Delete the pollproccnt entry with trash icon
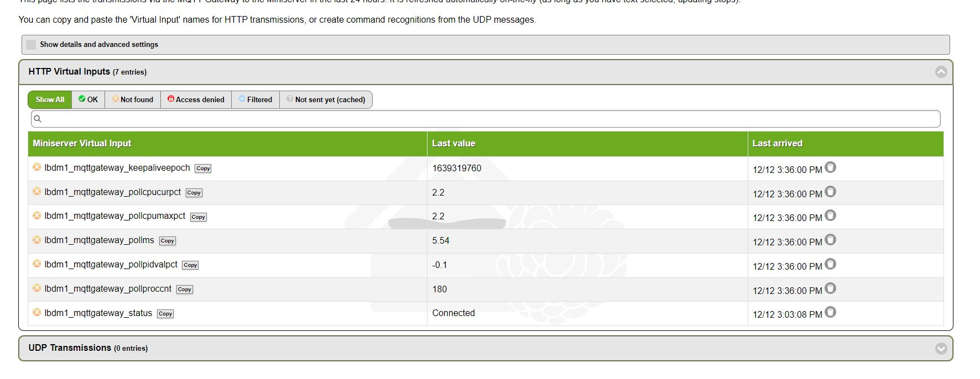The height and width of the screenshot is (379, 980). tap(830, 288)
